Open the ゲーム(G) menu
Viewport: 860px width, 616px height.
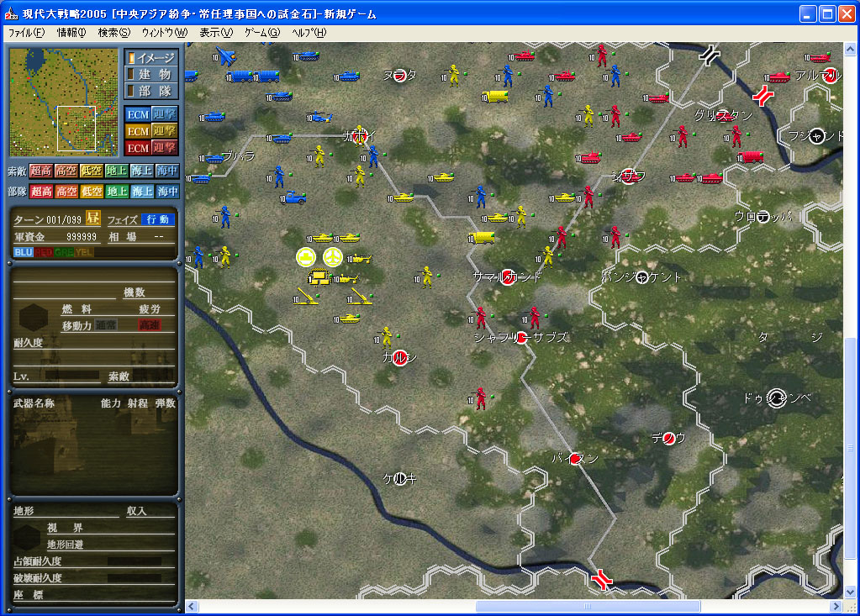261,33
